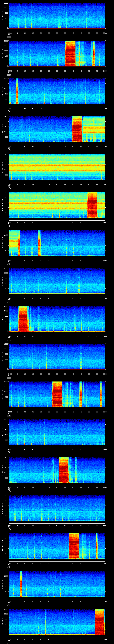114x644 pixels.
Task: Select the spectrogram panel starting at 6:29:00
Action: [57, 281]
